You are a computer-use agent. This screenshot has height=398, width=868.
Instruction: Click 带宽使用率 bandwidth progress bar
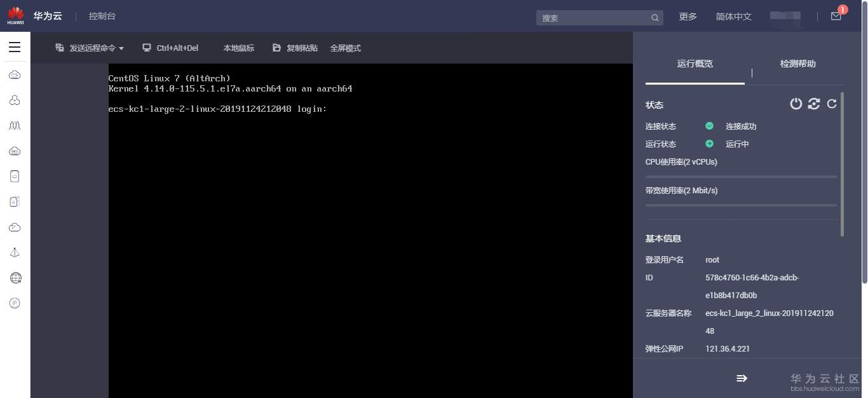click(x=741, y=205)
